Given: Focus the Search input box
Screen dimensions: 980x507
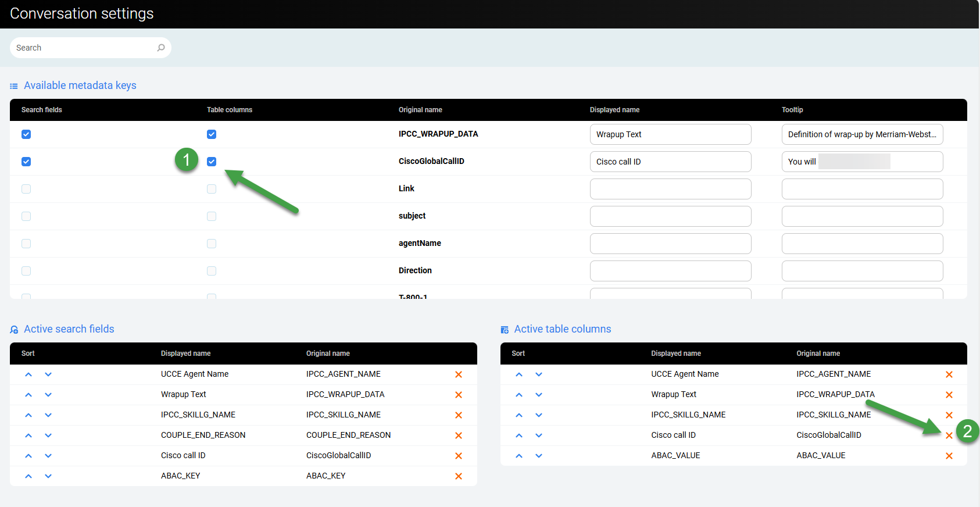Looking at the screenshot, I should pyautogui.click(x=84, y=48).
